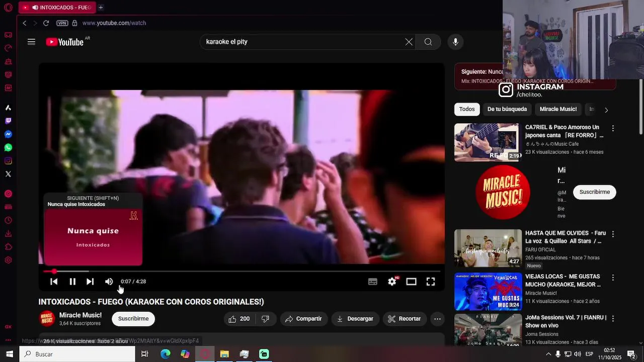
Task: Subscribe to Miracle Music! below the video
Action: [133, 319]
